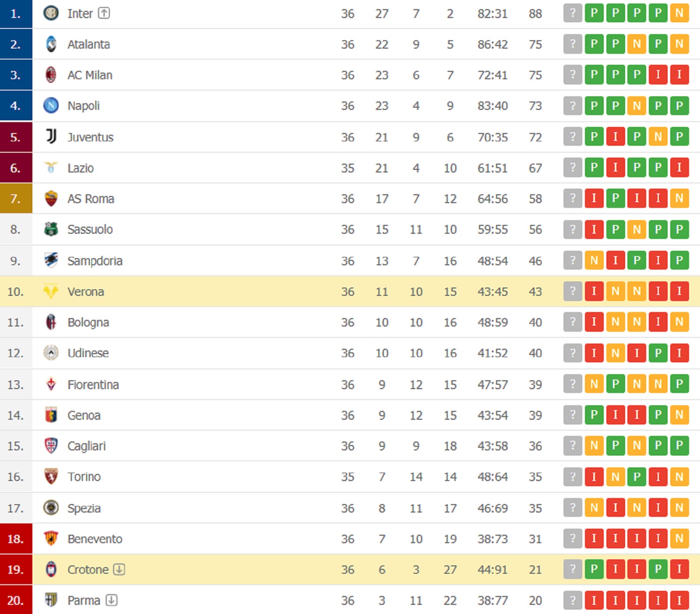700x614 pixels.
Task: Select the Verona team name
Action: click(x=86, y=291)
